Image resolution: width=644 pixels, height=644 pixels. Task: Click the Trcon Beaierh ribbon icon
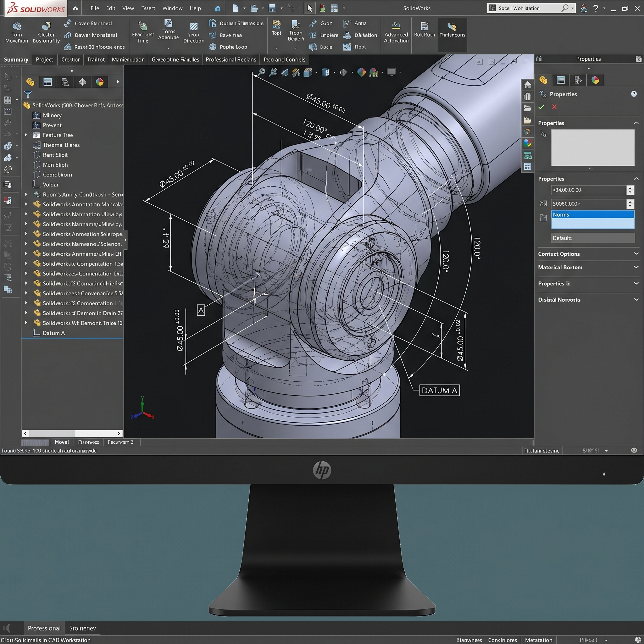295,24
